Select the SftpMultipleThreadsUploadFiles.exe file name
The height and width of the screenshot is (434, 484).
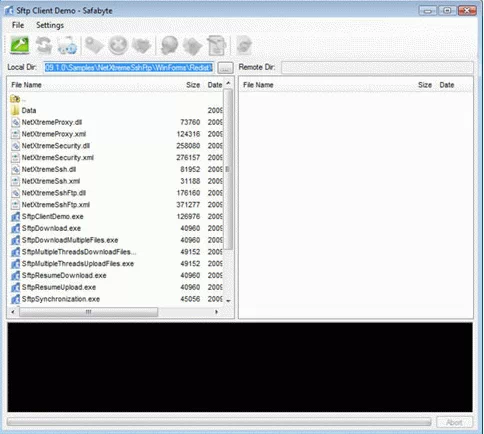[78, 264]
